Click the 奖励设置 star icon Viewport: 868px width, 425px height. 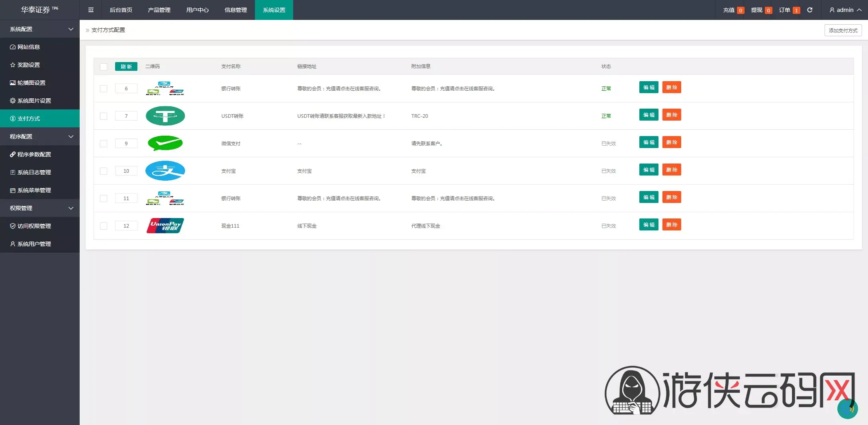coord(13,65)
